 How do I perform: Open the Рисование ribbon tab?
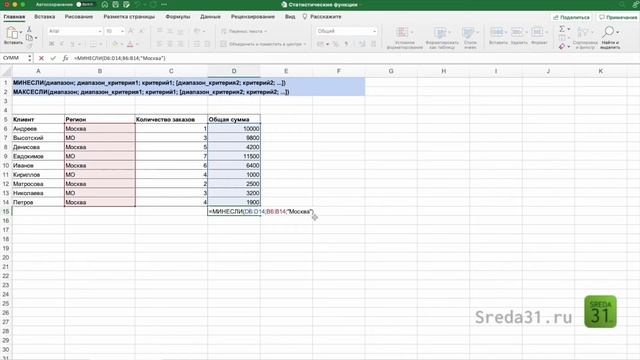click(79, 17)
